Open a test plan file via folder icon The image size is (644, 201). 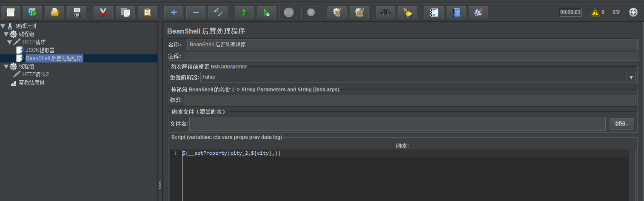coord(54,12)
